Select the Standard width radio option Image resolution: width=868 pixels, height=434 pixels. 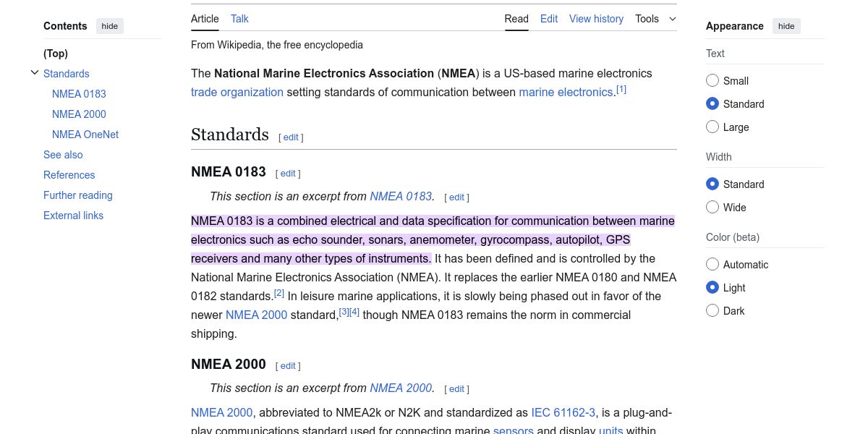click(712, 184)
